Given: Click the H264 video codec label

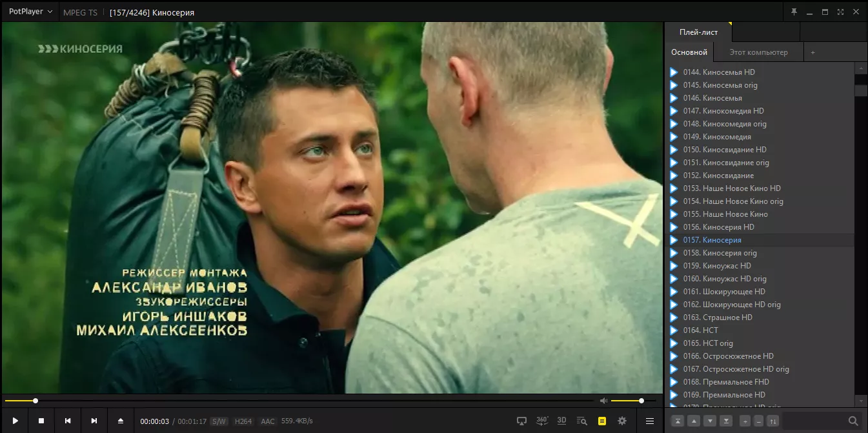Looking at the screenshot, I should pos(243,421).
